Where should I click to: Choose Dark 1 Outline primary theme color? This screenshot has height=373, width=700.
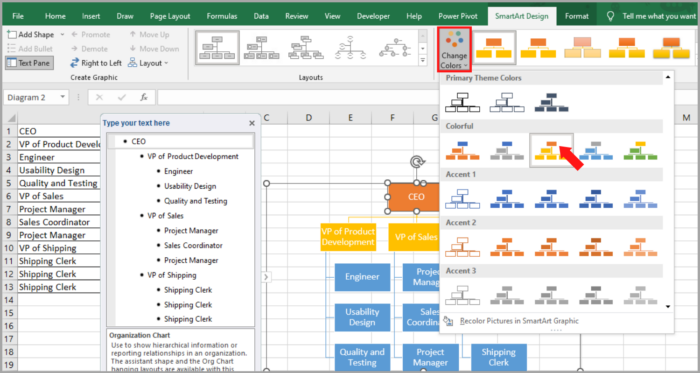[462, 102]
